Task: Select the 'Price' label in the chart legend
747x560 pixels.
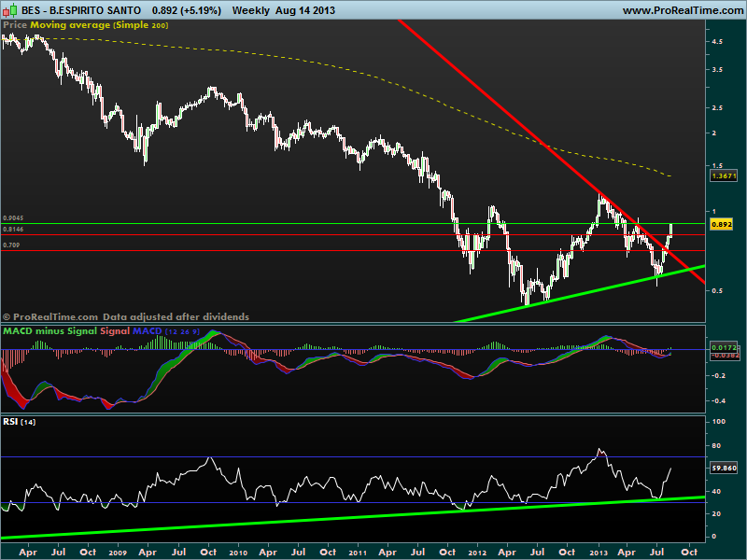Action: (x=15, y=25)
